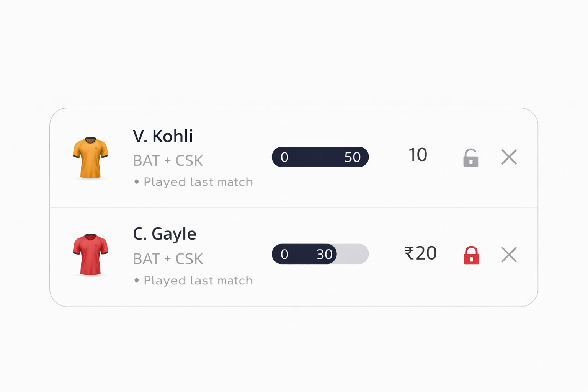Image resolution: width=588 pixels, height=392 pixels.
Task: Click the ₹20 amount in Gayle's row
Action: [420, 253]
